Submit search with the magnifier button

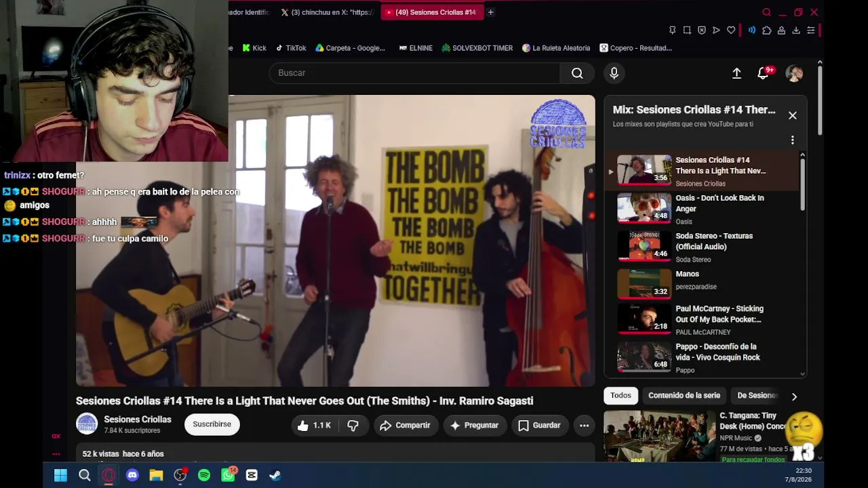[577, 73]
